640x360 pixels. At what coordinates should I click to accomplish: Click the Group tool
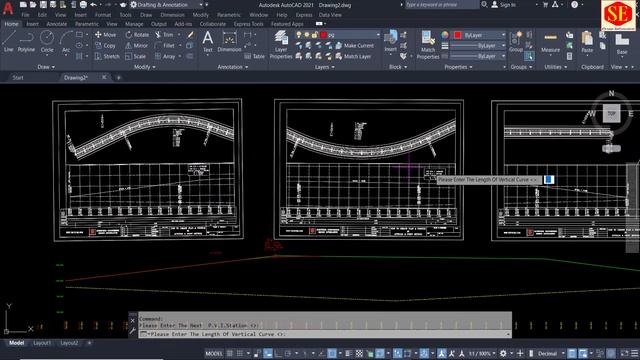516,41
